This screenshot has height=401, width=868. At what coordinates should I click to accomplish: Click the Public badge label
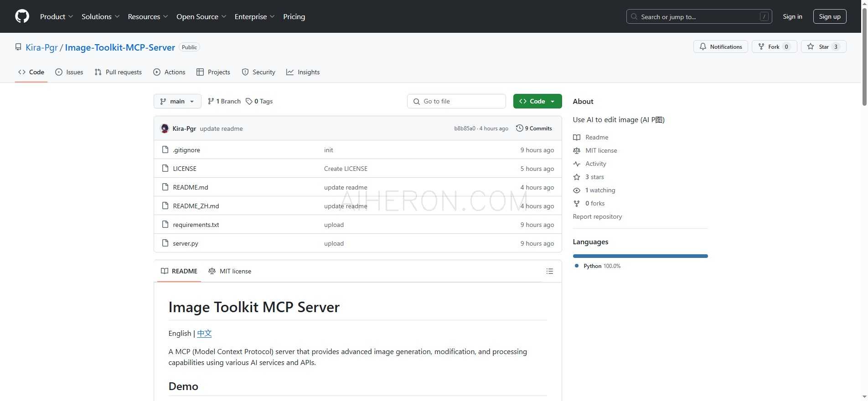(x=189, y=47)
